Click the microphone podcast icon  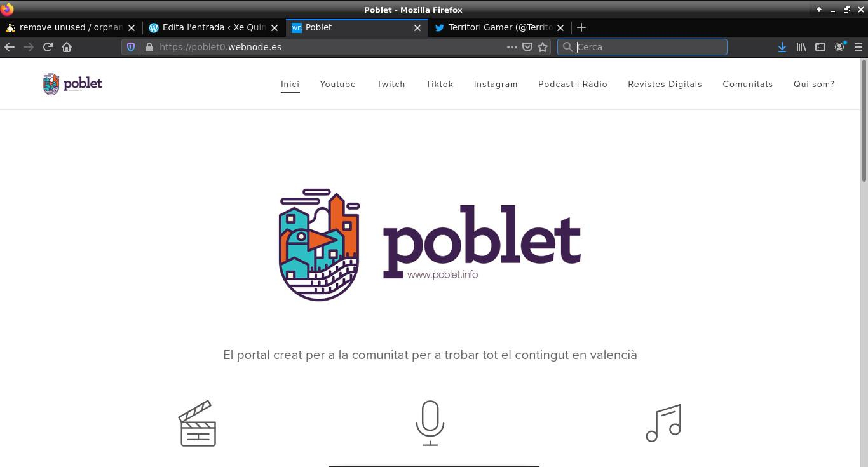430,423
